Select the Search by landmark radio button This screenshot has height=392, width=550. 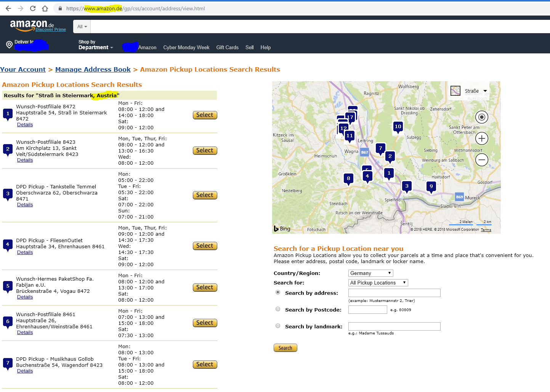(x=278, y=326)
